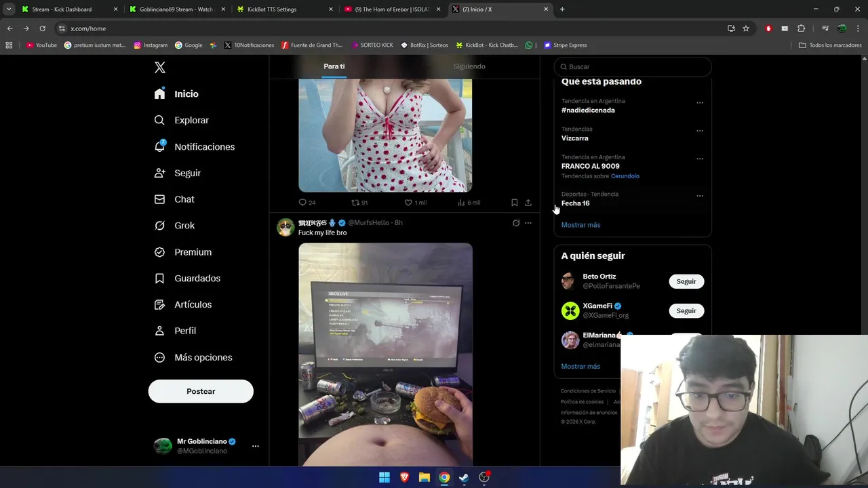Viewport: 868px width, 488px height.
Task: Open Artículos in the sidebar
Action: [x=183, y=305]
